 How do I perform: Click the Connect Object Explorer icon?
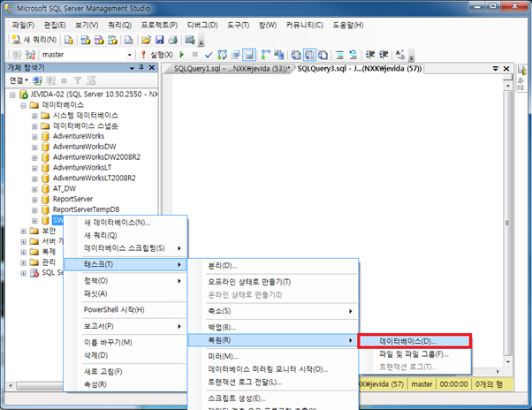point(37,80)
